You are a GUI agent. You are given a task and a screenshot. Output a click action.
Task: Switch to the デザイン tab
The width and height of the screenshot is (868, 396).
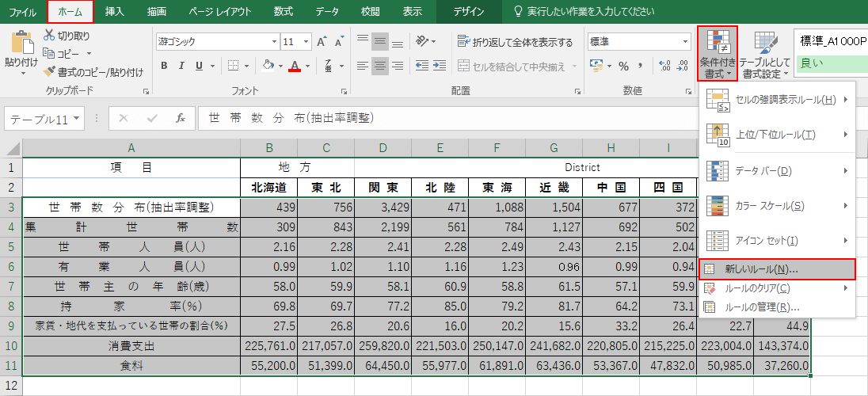[x=468, y=12]
